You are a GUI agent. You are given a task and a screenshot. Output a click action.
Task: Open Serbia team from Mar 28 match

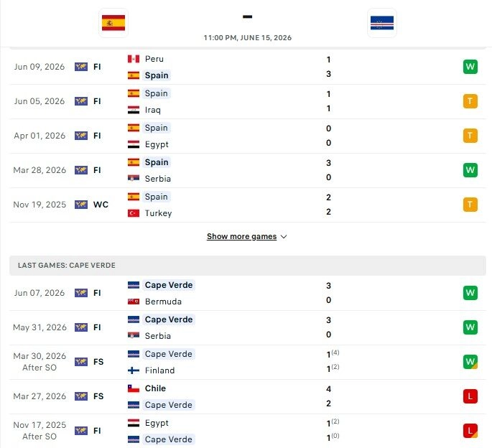158,179
